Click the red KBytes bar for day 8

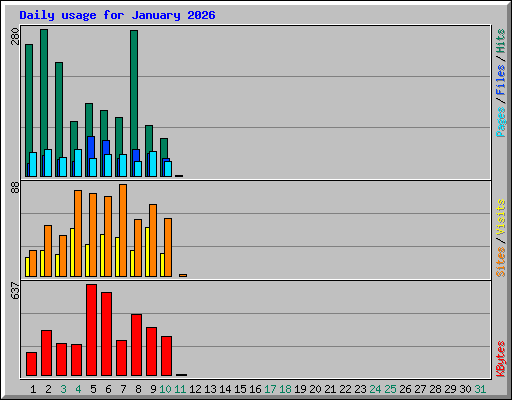click(136, 345)
